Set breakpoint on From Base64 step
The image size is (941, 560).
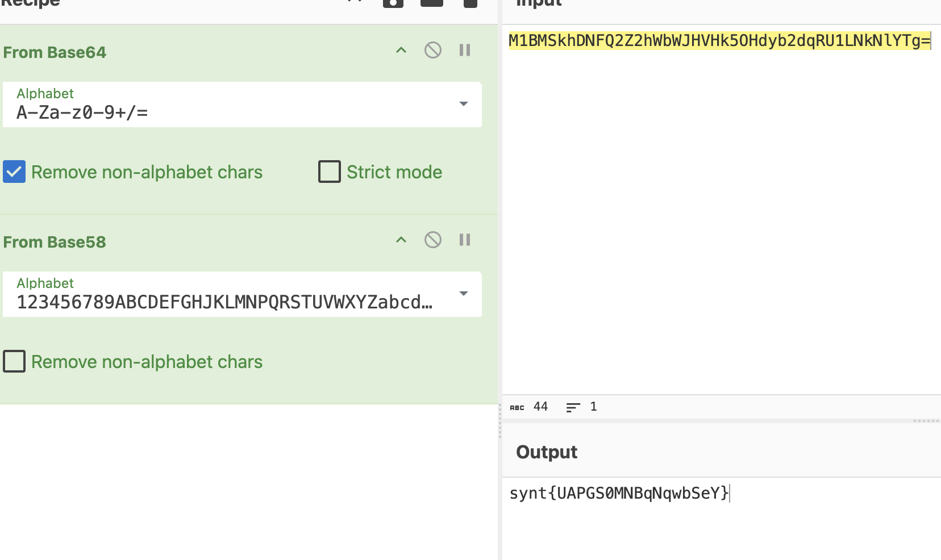(x=465, y=51)
